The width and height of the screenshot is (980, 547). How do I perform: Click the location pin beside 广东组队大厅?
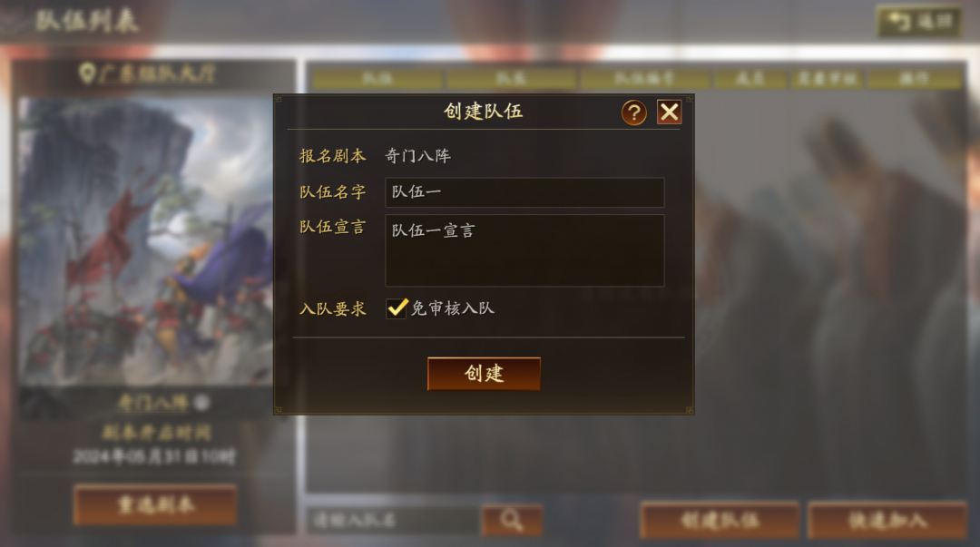click(x=87, y=73)
